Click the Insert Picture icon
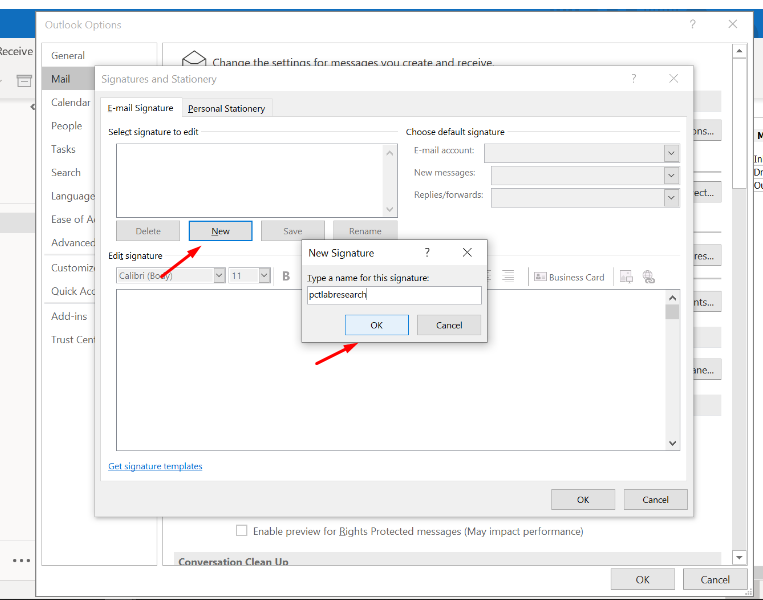 point(626,277)
